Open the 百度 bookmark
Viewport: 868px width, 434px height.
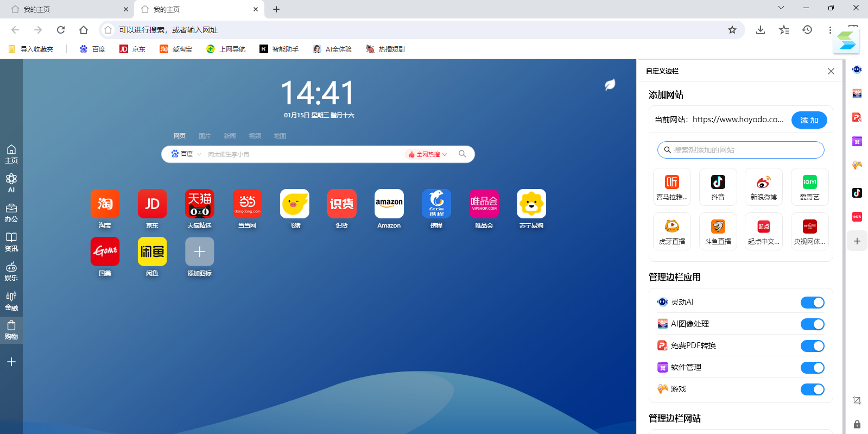point(92,49)
